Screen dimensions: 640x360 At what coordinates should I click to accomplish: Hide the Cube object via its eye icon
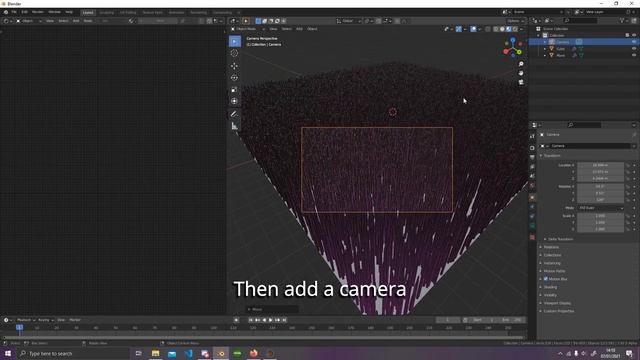(x=634, y=49)
